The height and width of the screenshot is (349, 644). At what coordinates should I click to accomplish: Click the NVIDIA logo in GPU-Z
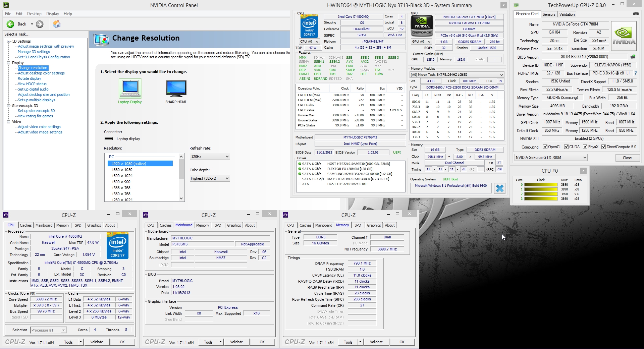624,36
